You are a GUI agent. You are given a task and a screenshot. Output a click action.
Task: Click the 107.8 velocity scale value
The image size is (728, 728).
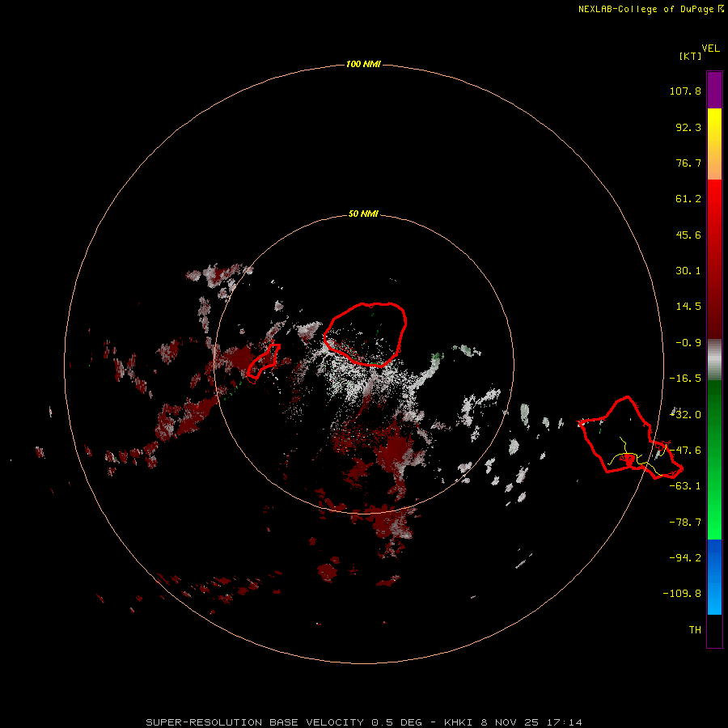pyautogui.click(x=685, y=91)
